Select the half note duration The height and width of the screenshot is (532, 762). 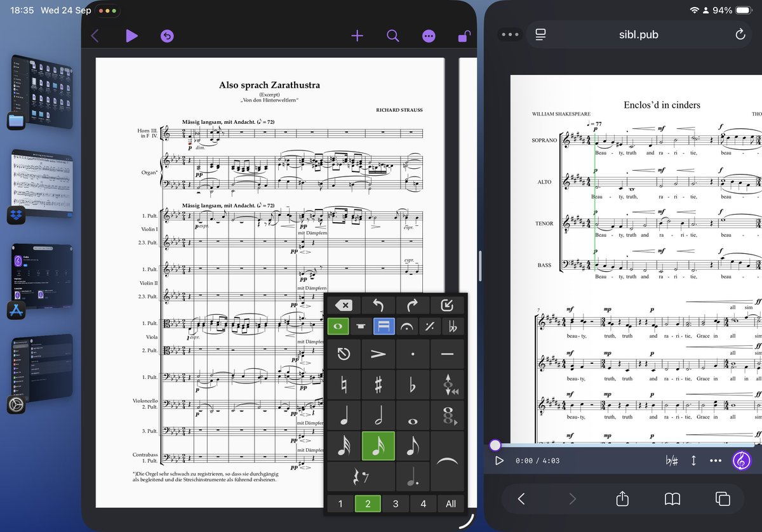click(x=378, y=415)
